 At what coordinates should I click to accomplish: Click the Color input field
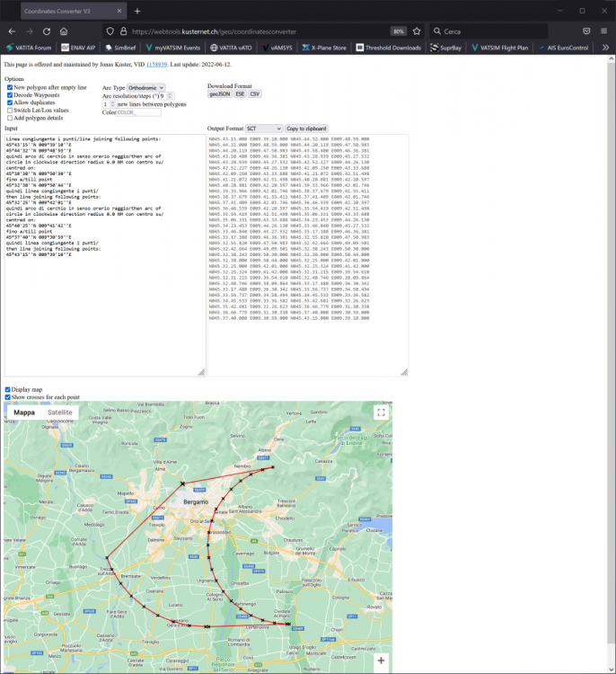coord(139,112)
